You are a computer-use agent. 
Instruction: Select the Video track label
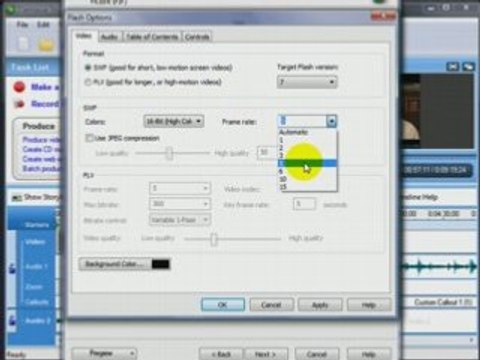tap(35, 242)
